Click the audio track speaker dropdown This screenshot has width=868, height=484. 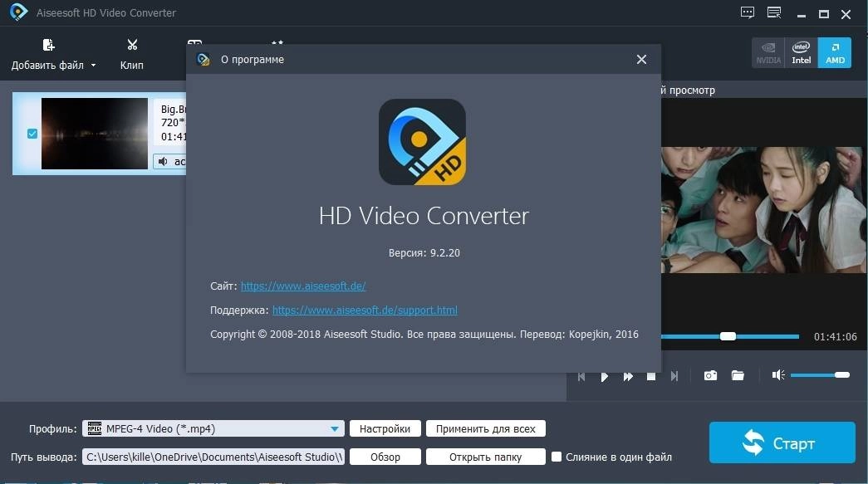point(170,162)
